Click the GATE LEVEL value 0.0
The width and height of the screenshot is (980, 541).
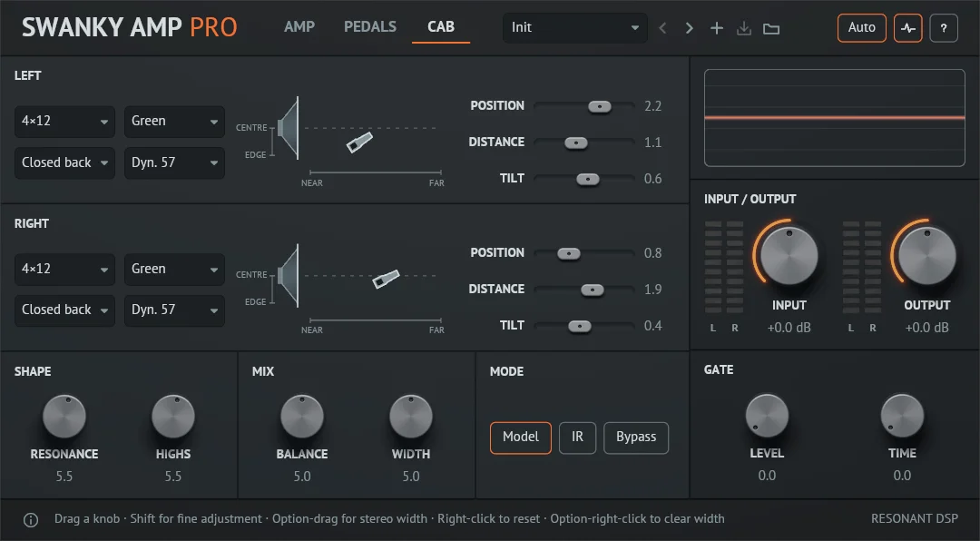(x=767, y=476)
